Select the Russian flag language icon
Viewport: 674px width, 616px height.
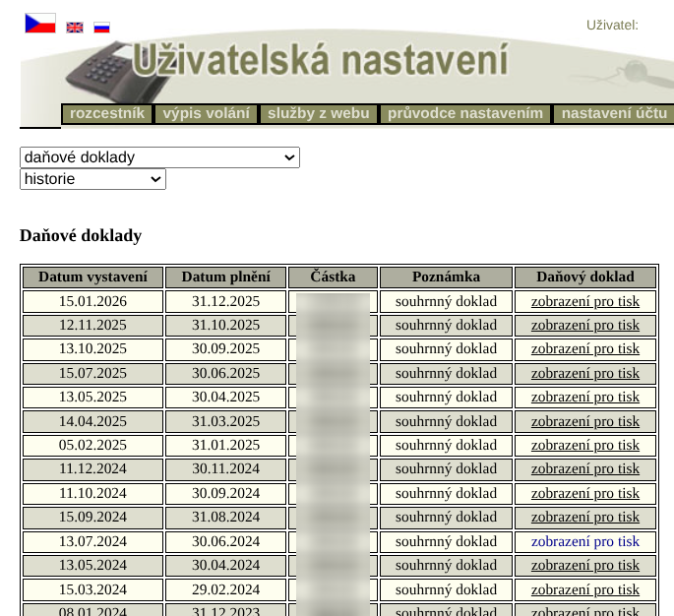[x=101, y=28]
